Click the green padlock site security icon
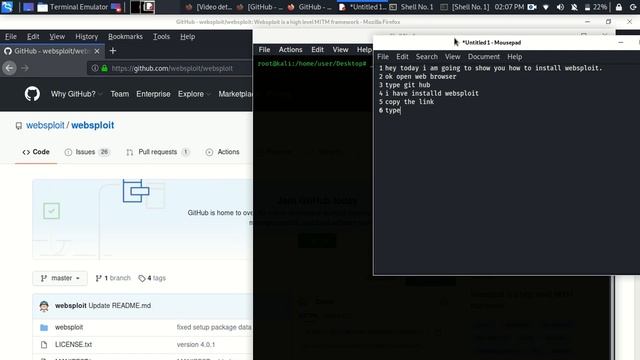Screen dimensions: 640x360 (x=104, y=68)
